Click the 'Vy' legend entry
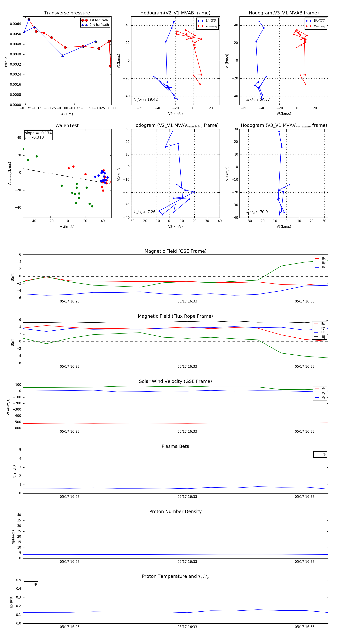Image resolution: width=351 pixels, height=644 pixels. point(320,393)
